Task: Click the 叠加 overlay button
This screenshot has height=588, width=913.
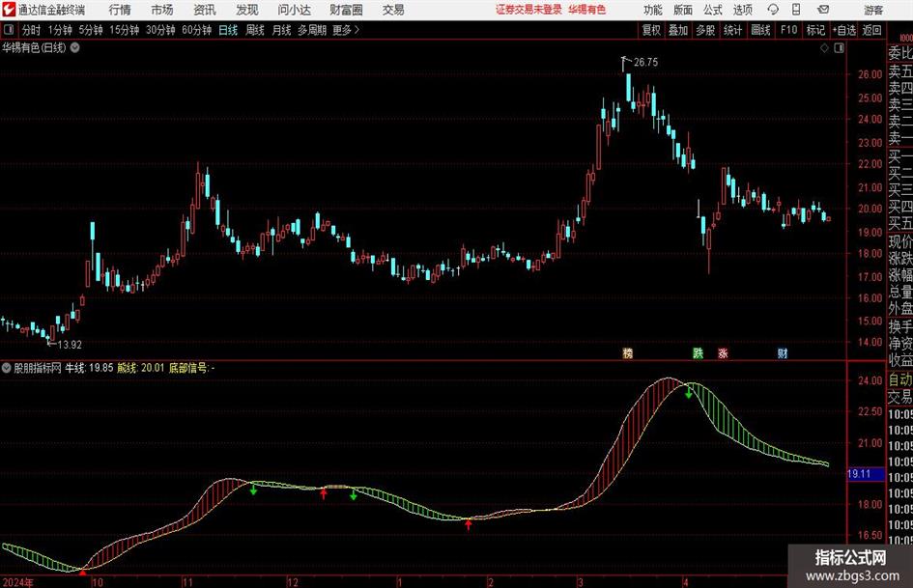Action: click(678, 30)
